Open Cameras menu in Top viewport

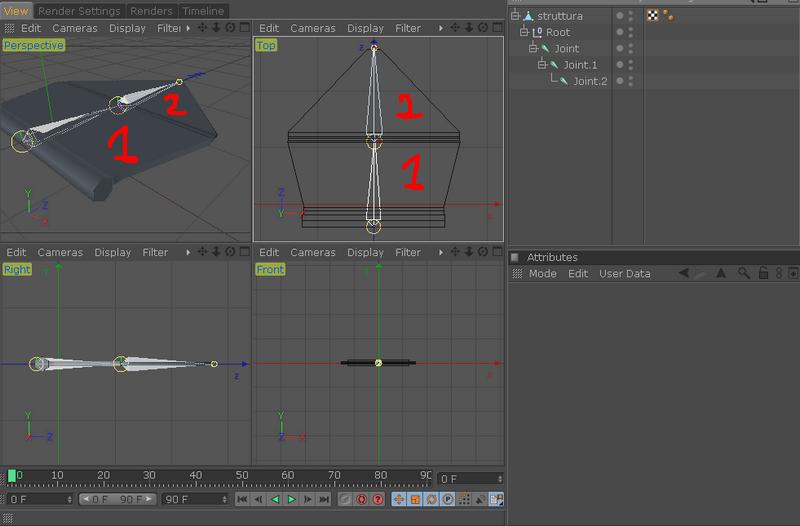click(x=313, y=28)
